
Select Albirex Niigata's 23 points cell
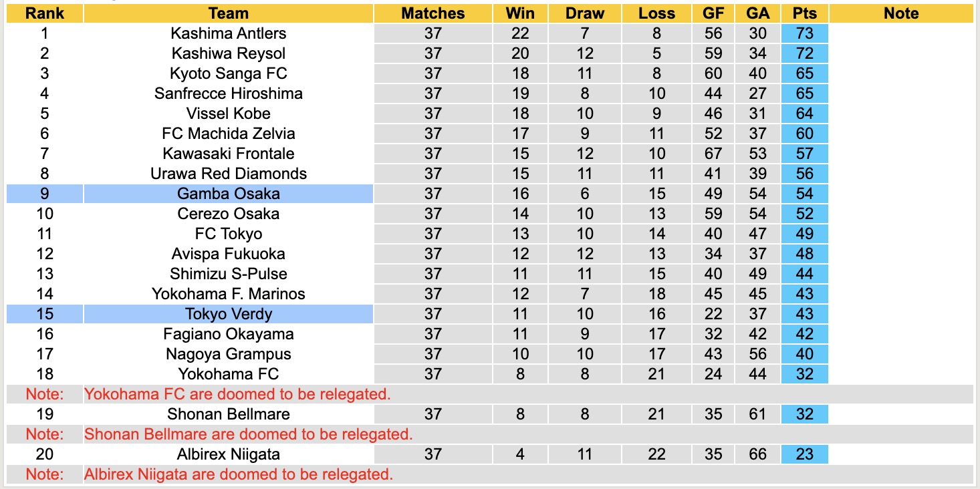click(x=804, y=454)
